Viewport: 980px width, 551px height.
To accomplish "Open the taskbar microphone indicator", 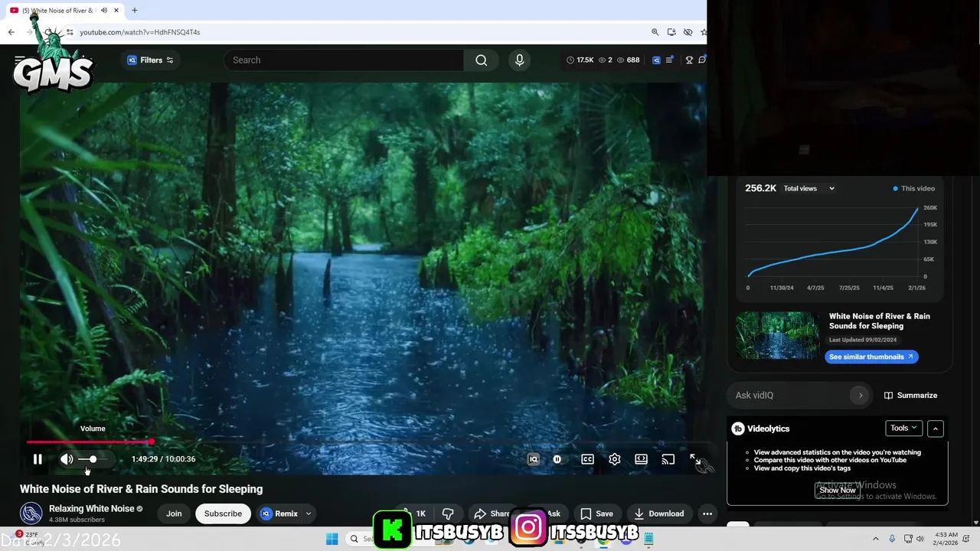I will tap(892, 539).
